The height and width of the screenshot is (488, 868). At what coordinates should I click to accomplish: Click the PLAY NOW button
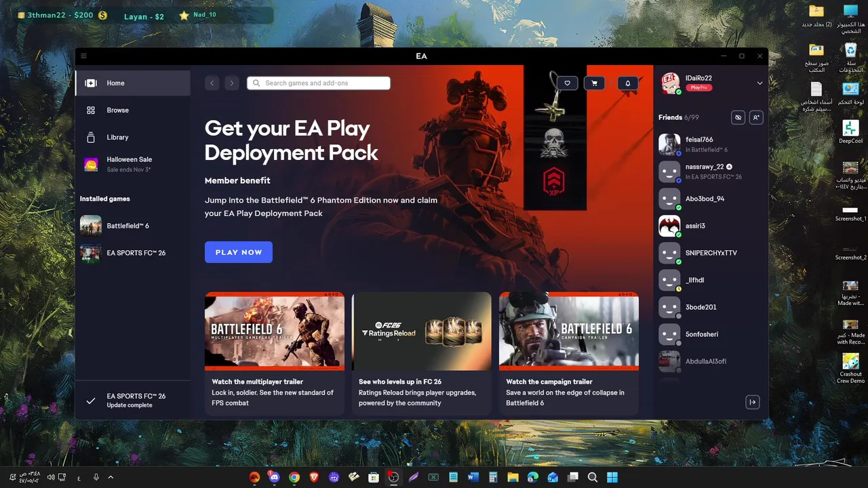[x=239, y=252]
